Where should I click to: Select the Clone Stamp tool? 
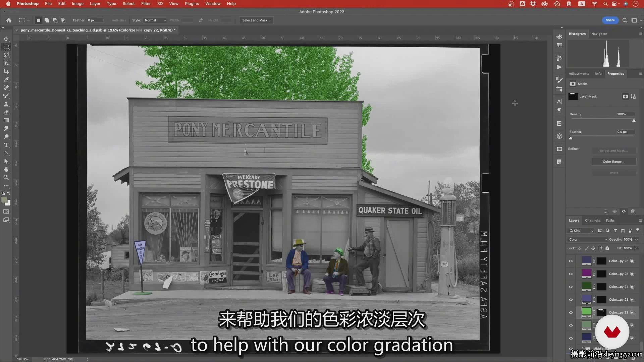point(6,104)
